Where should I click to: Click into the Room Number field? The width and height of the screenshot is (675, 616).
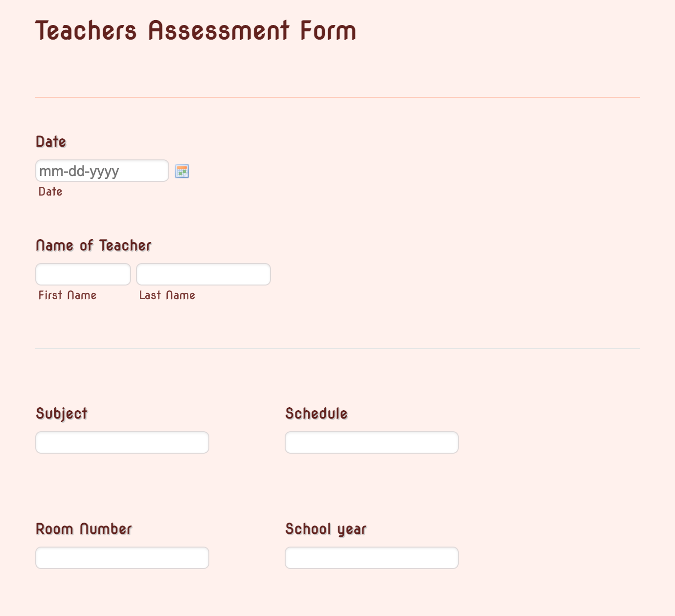[x=122, y=557]
